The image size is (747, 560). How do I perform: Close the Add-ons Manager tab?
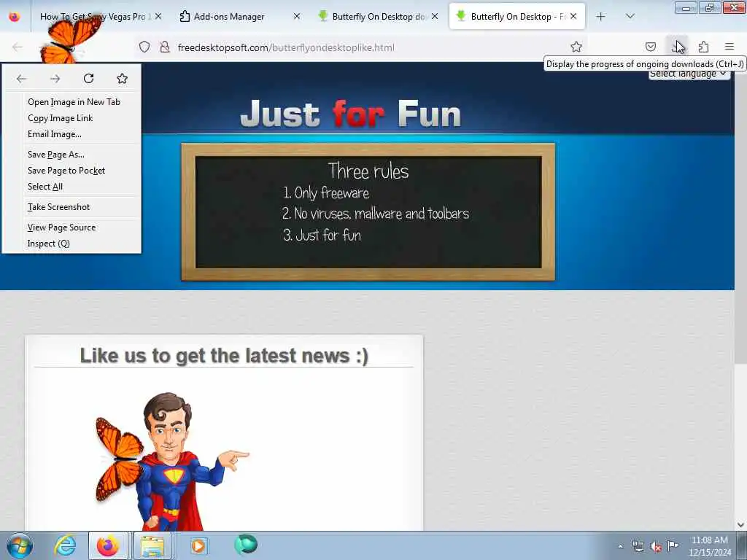coord(297,16)
